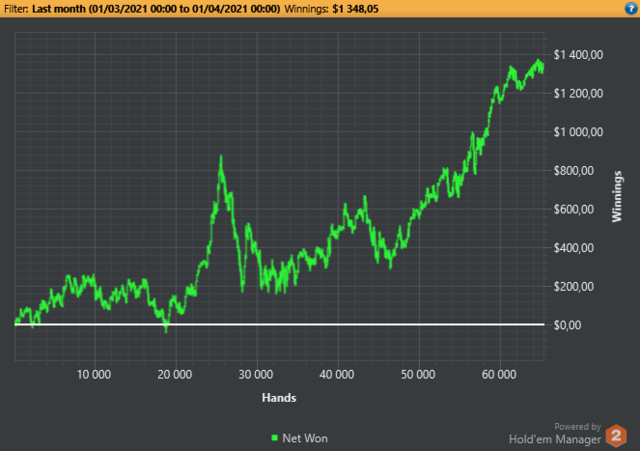The height and width of the screenshot is (451, 640).
Task: Click the green Net Won legend swatch
Action: 275,438
